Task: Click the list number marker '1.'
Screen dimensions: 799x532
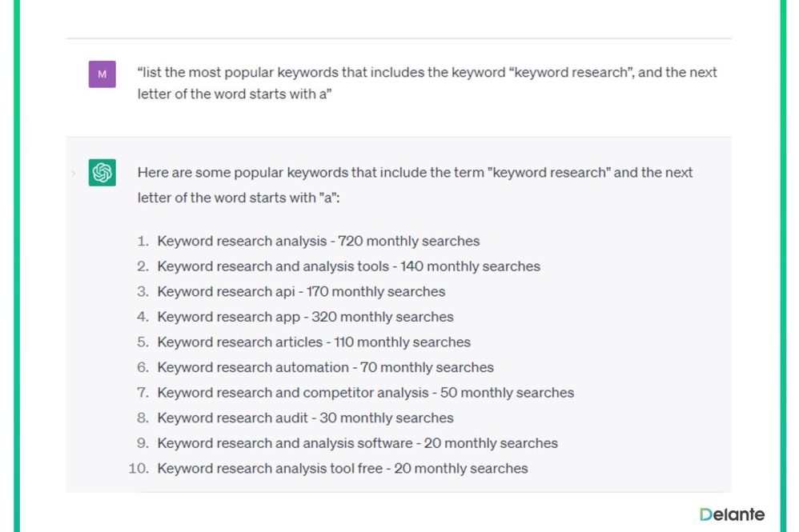Action: (143, 241)
